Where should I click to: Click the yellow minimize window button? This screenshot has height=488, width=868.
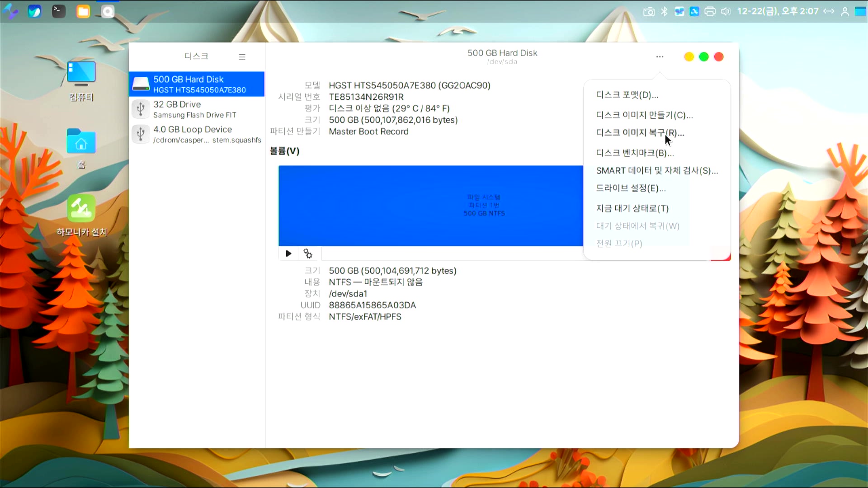pos(689,57)
